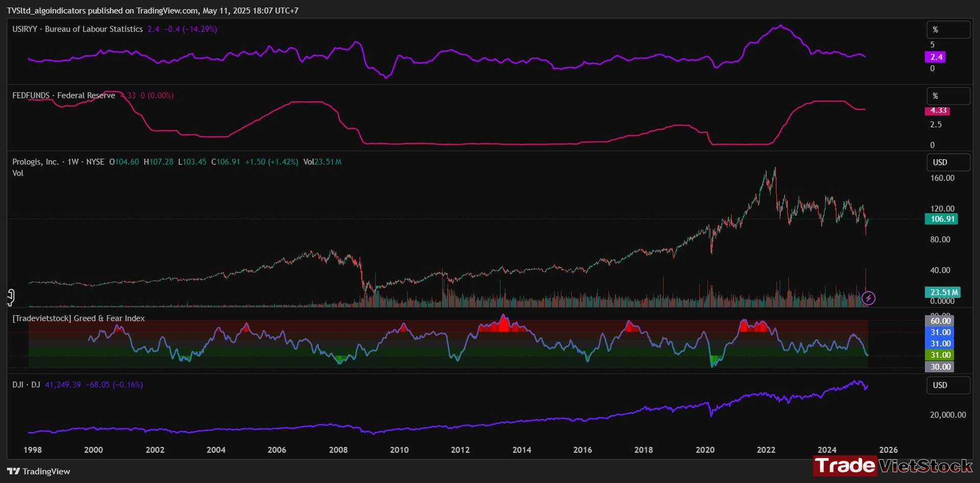The height and width of the screenshot is (483, 980).
Task: Click the 2020 time axis label
Action: point(705,450)
